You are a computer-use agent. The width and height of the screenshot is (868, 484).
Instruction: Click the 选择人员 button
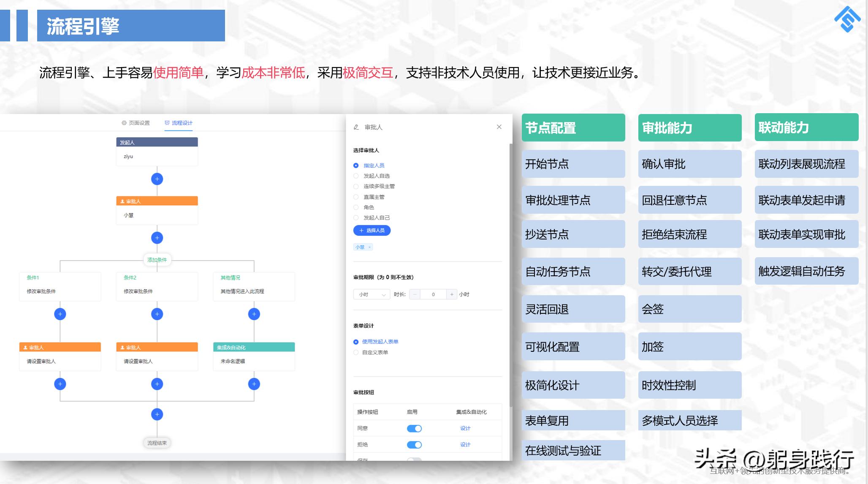tap(371, 231)
